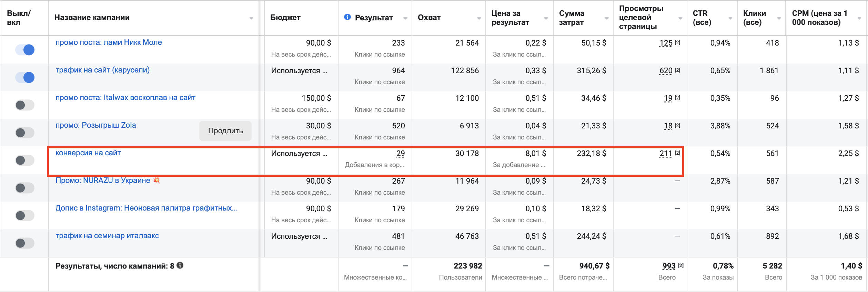The image size is (868, 292).
Task: Open 'промо поста: Italwax воскоплав на сайт'
Action: [x=125, y=98]
